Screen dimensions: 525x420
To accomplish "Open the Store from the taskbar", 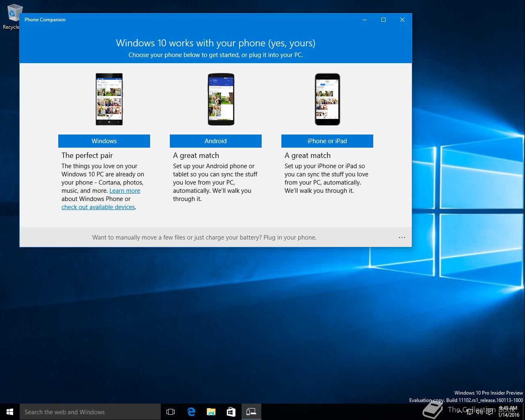I will click(231, 412).
